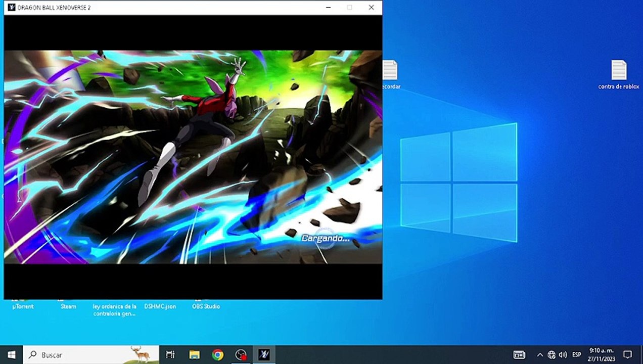Select the Steam desktop shortcut label

pos(68,306)
